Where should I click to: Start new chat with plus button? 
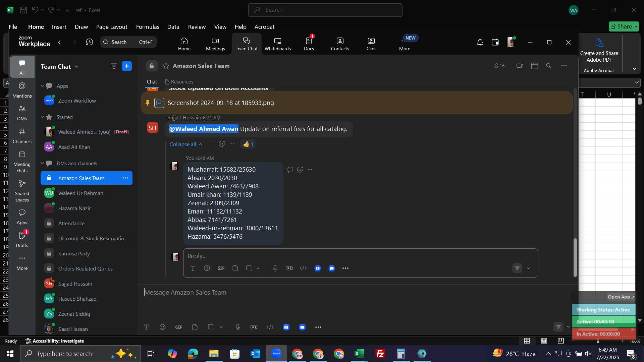tap(127, 66)
